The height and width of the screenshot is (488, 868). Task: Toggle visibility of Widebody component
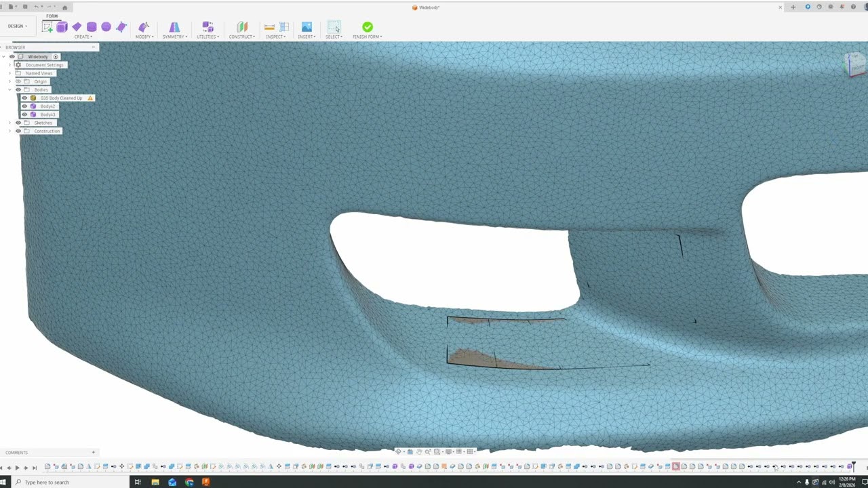click(12, 56)
